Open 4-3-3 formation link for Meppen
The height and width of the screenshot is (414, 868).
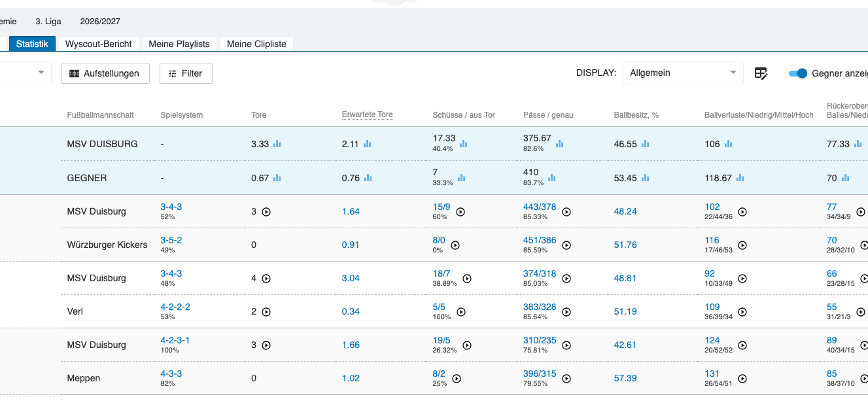[171, 373]
